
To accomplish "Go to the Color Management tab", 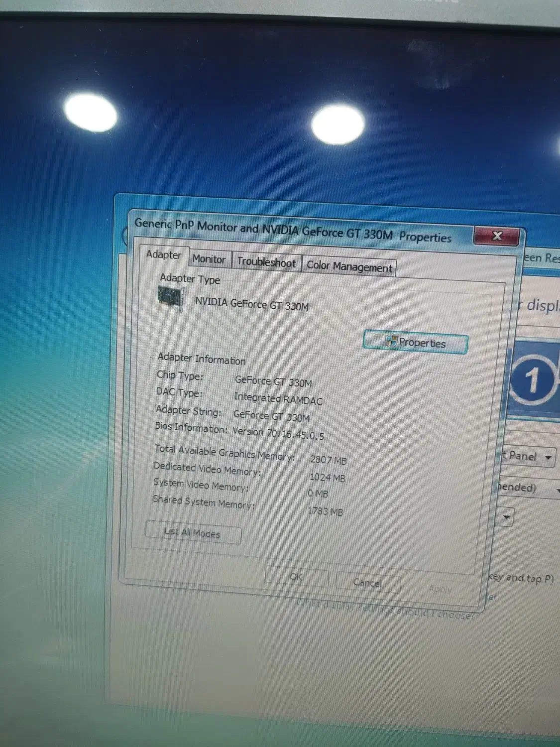I will tap(349, 267).
